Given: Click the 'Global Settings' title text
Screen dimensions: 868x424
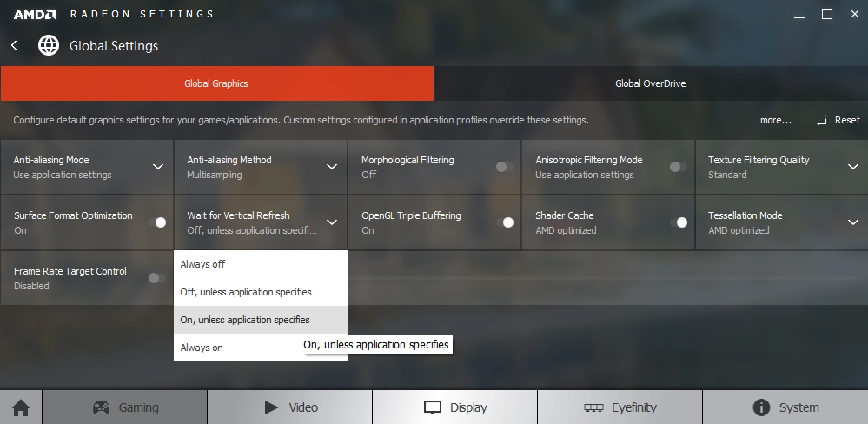Looking at the screenshot, I should [x=114, y=46].
